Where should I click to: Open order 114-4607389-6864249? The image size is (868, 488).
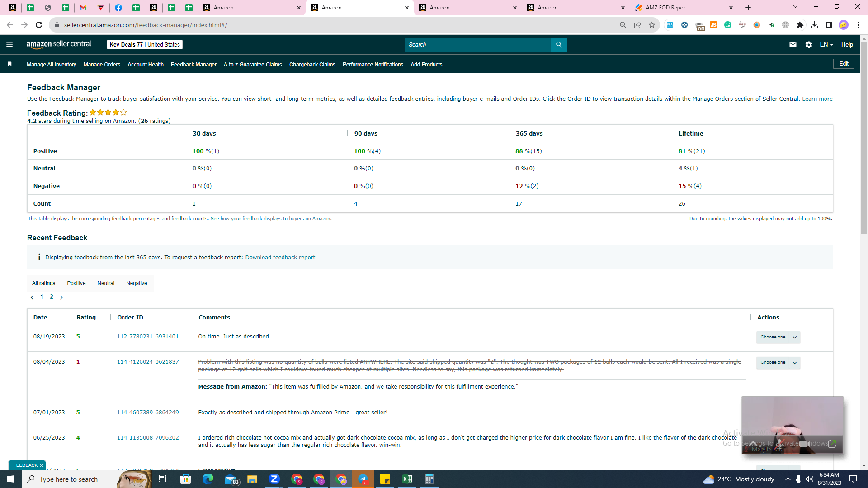click(x=148, y=413)
